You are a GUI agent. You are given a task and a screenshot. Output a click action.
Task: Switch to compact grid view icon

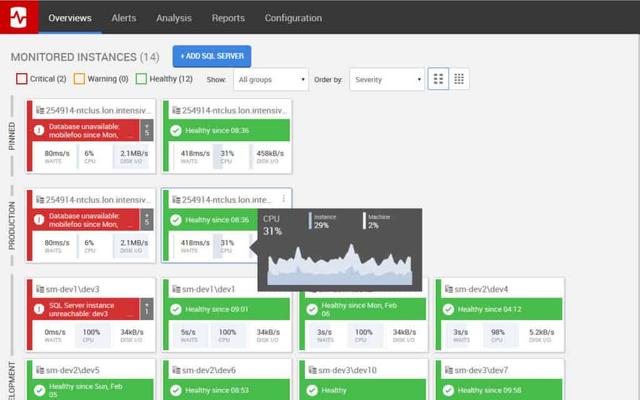[x=459, y=79]
